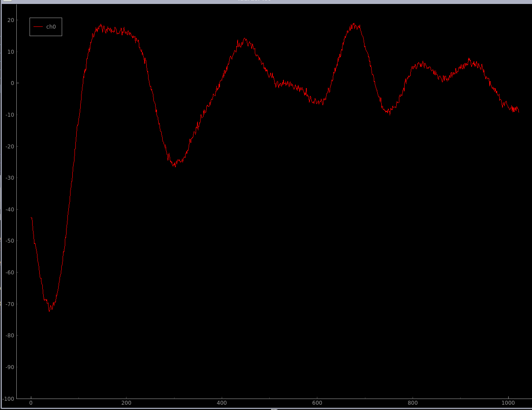Select the ch0 legend label
532x410 pixels.
point(51,27)
